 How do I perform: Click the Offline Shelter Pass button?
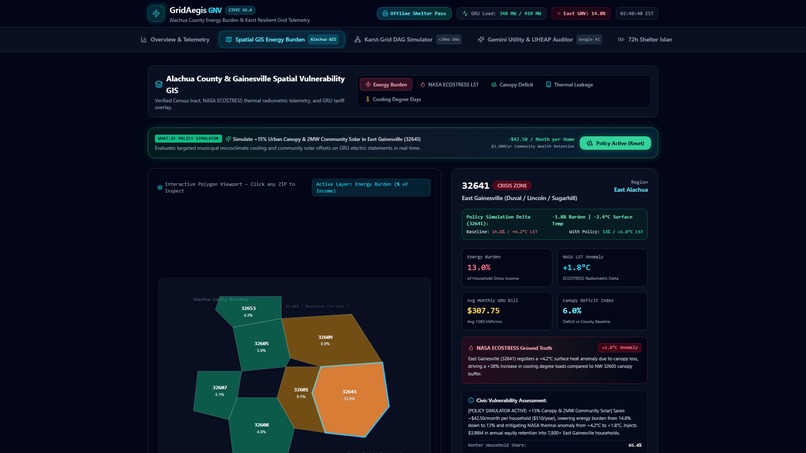[x=414, y=13]
